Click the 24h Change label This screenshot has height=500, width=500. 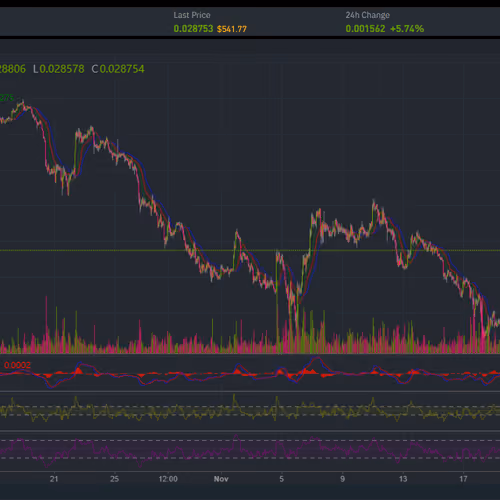tap(367, 15)
